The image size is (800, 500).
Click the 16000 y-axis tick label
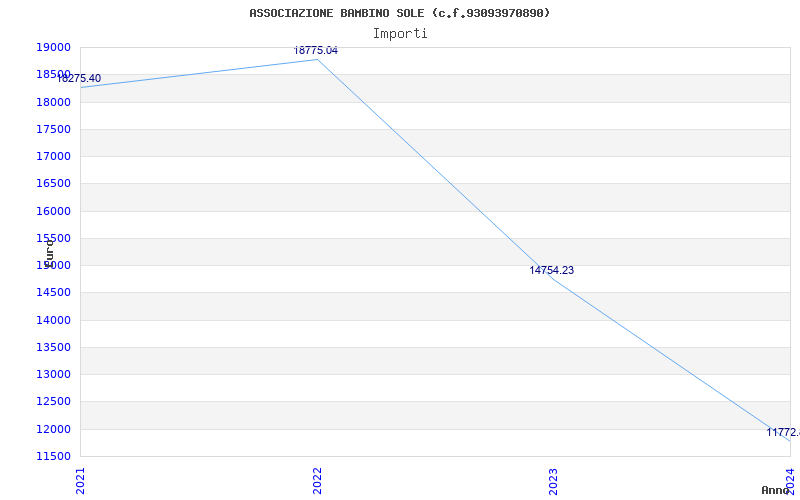pyautogui.click(x=53, y=211)
